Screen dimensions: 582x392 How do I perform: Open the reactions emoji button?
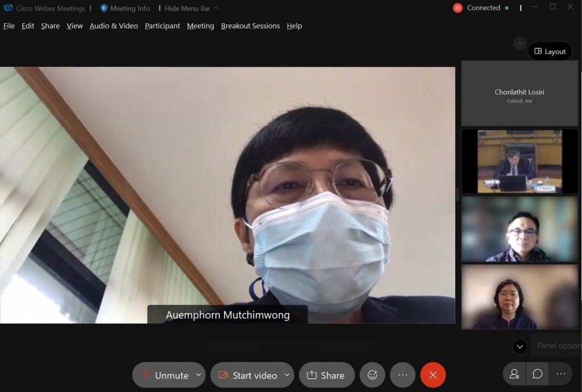pos(372,375)
